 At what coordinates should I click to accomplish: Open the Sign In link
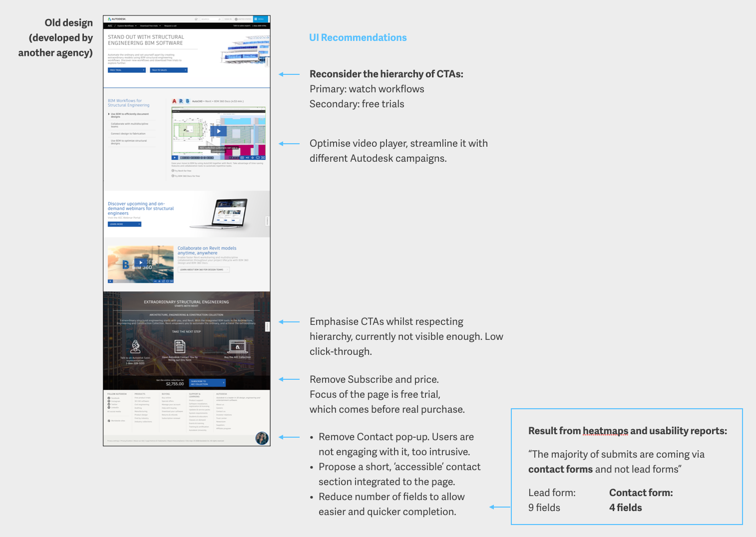tap(228, 19)
